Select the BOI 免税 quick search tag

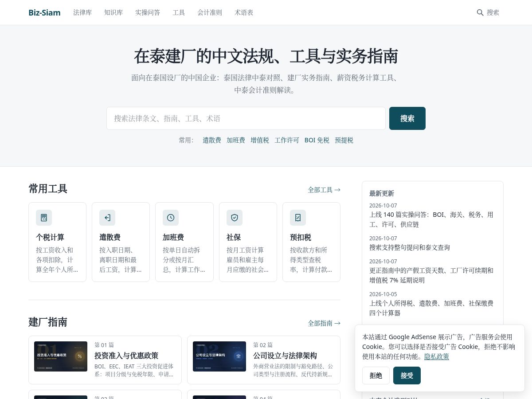point(317,140)
